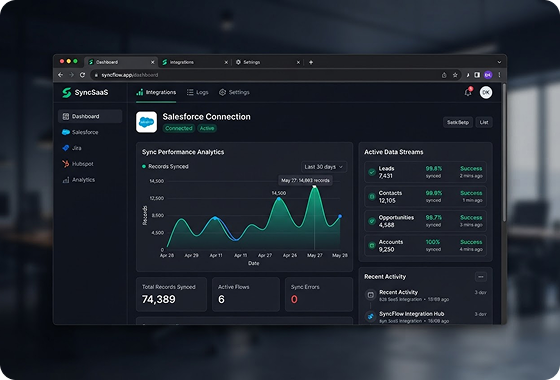Screen dimensions: 560x380
Task: Open the Last 30 days dropdown
Action: tap(324, 167)
